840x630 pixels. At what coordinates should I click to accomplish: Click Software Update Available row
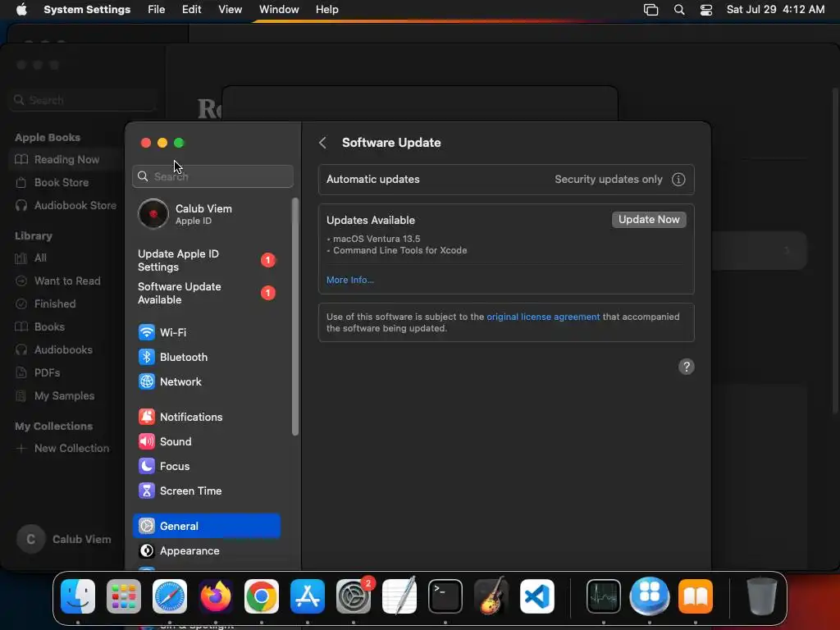(x=206, y=293)
